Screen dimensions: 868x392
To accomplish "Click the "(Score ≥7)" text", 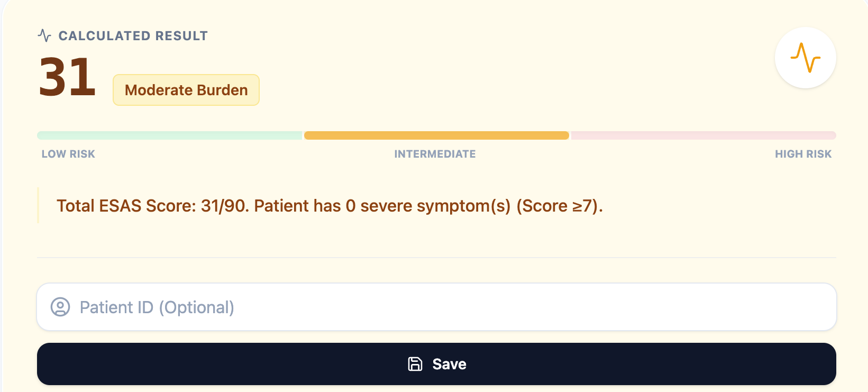I will click(x=559, y=206).
